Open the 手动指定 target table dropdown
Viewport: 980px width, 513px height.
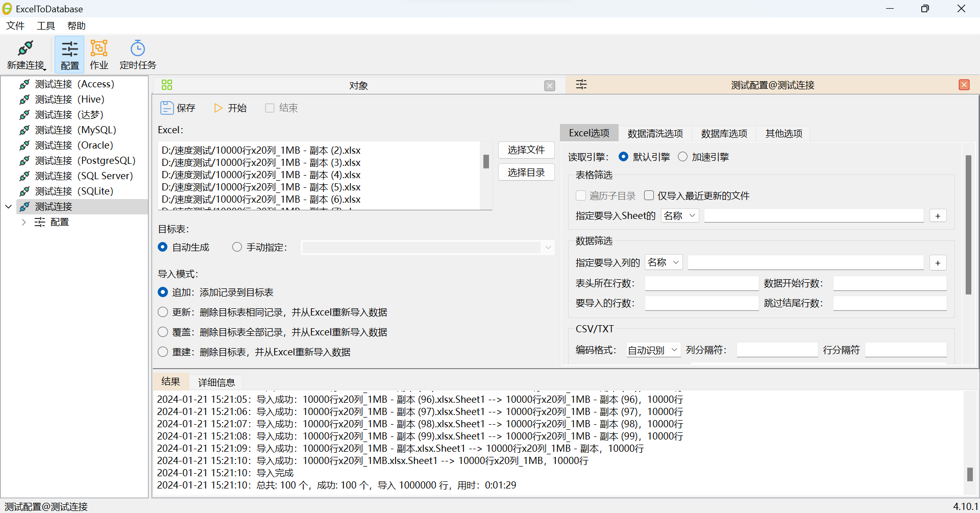click(548, 247)
